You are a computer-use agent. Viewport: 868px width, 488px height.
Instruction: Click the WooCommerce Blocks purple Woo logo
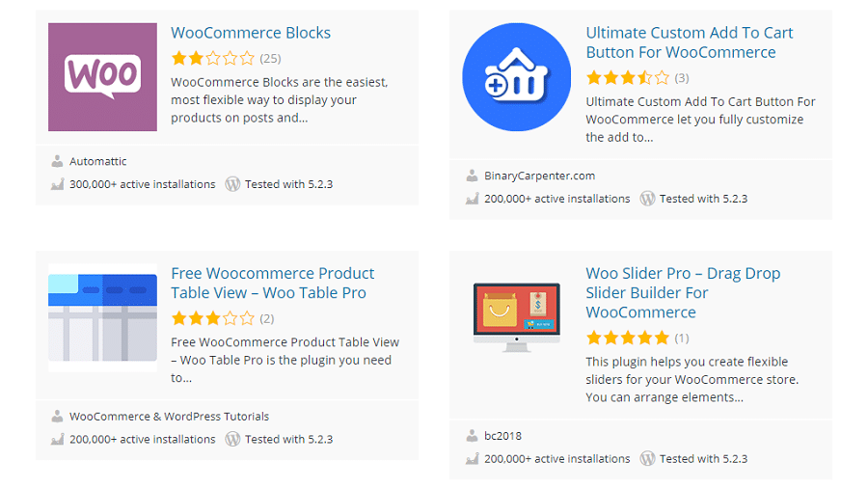point(102,77)
